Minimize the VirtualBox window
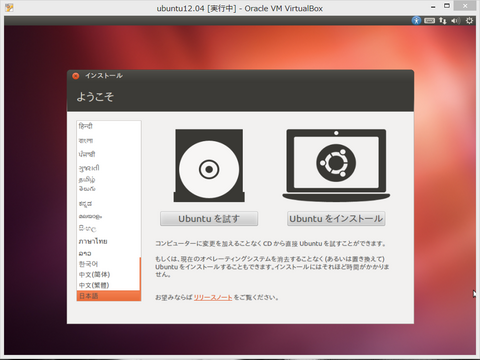Image resolution: width=480 pixels, height=360 pixels. pyautogui.click(x=433, y=6)
